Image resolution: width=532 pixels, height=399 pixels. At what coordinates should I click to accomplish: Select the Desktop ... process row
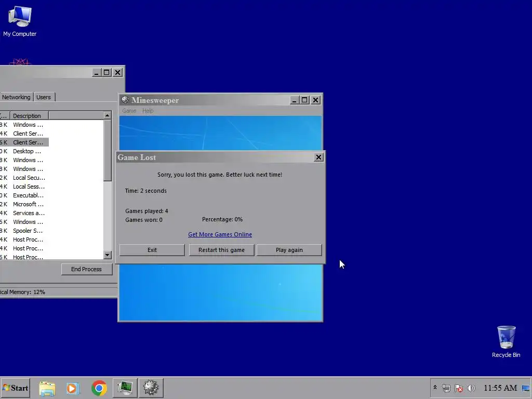[x=24, y=151]
